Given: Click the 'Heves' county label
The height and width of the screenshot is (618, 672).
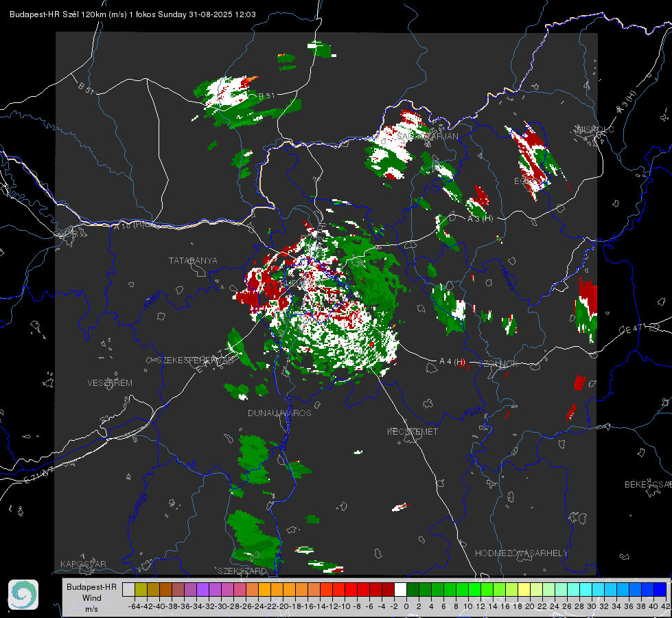Looking at the screenshot, I should click(507, 279).
